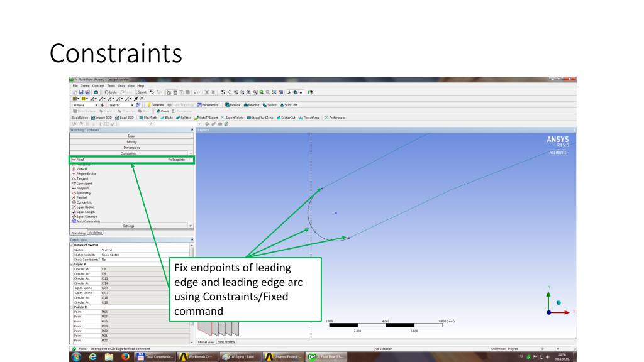Collapse the Edges: 8 group

72,265
